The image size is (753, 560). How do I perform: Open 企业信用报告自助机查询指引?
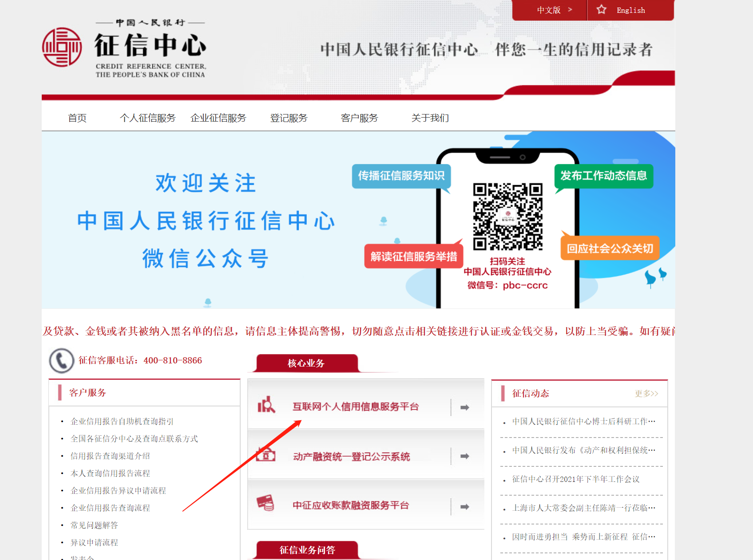(x=122, y=422)
